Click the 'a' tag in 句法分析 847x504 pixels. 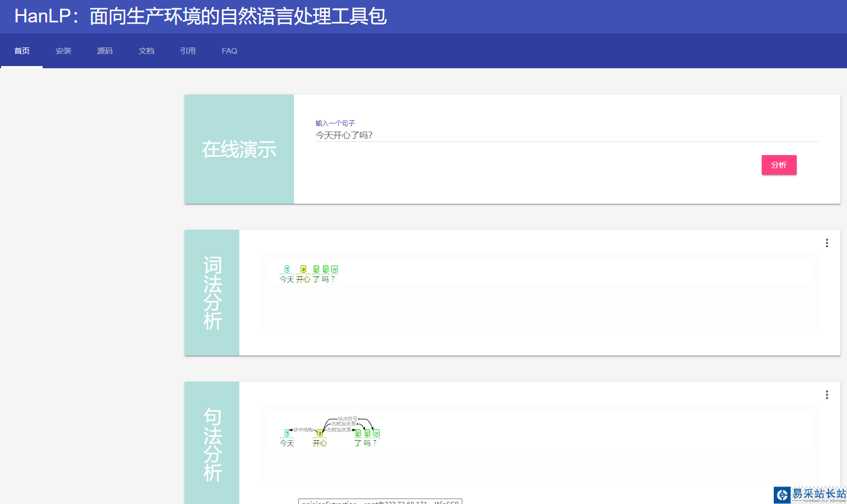point(320,433)
